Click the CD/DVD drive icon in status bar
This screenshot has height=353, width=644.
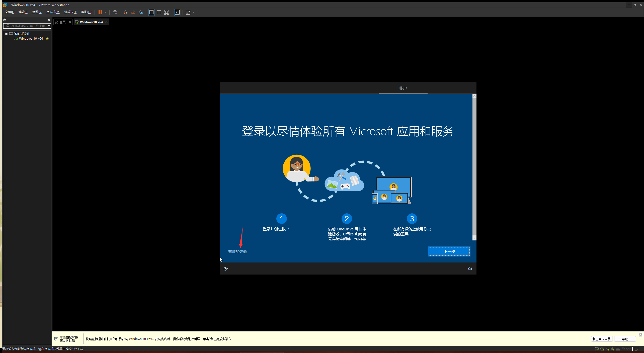(602, 349)
